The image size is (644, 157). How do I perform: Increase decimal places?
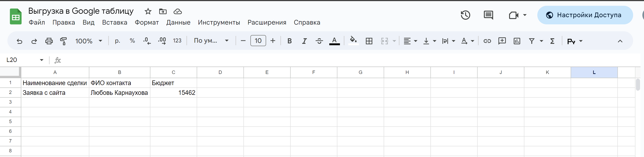tap(162, 41)
